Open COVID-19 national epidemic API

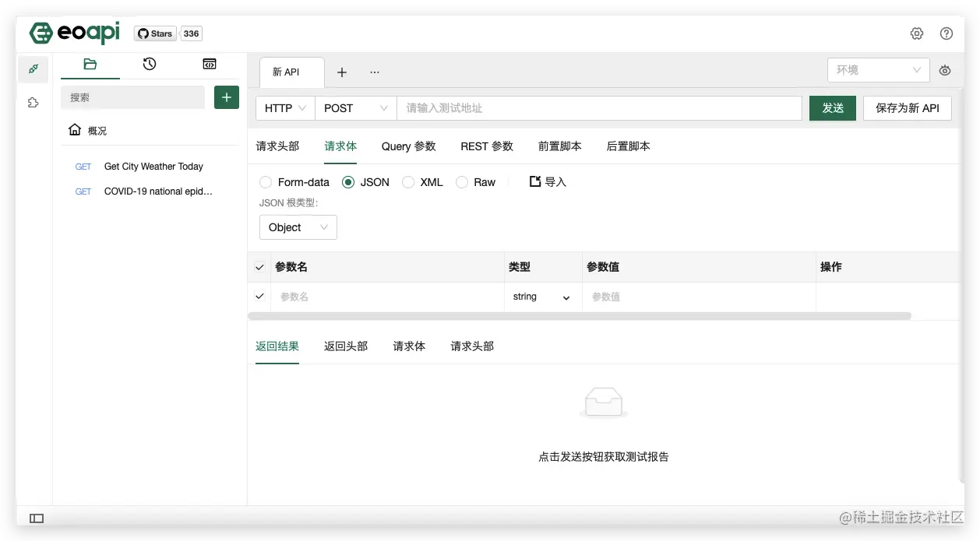[158, 191]
